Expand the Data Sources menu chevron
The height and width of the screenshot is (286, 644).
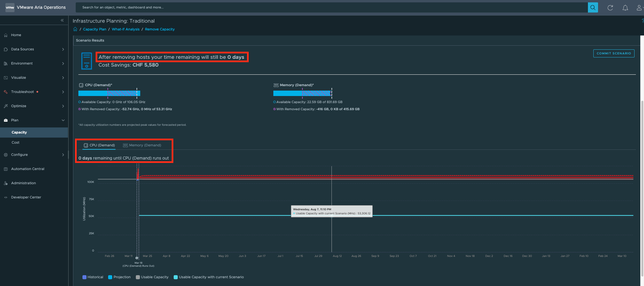63,49
